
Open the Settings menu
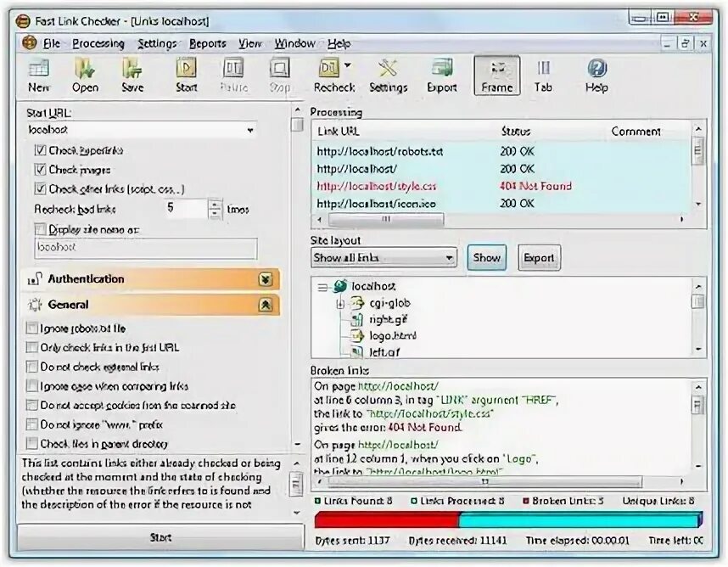(157, 43)
